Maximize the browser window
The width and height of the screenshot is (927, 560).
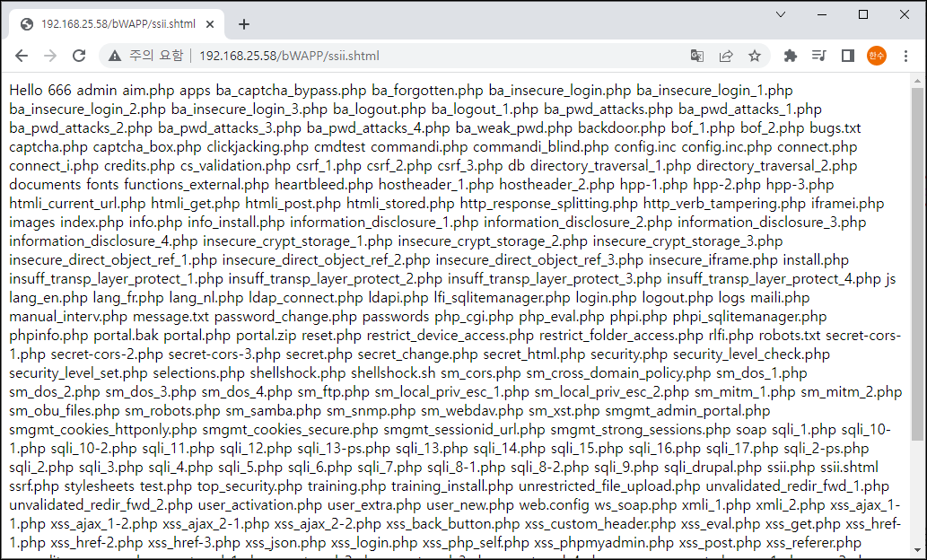click(863, 14)
